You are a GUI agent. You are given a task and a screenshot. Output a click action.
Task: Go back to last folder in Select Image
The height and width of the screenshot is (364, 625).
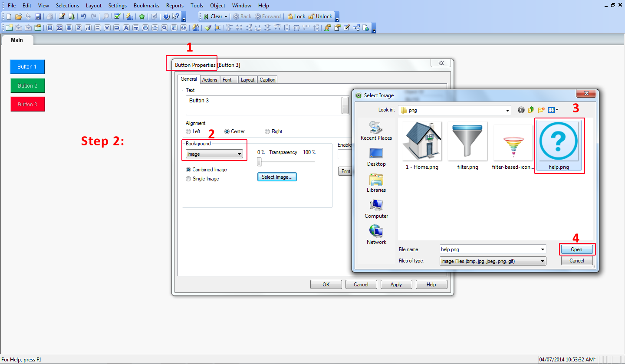(x=521, y=110)
